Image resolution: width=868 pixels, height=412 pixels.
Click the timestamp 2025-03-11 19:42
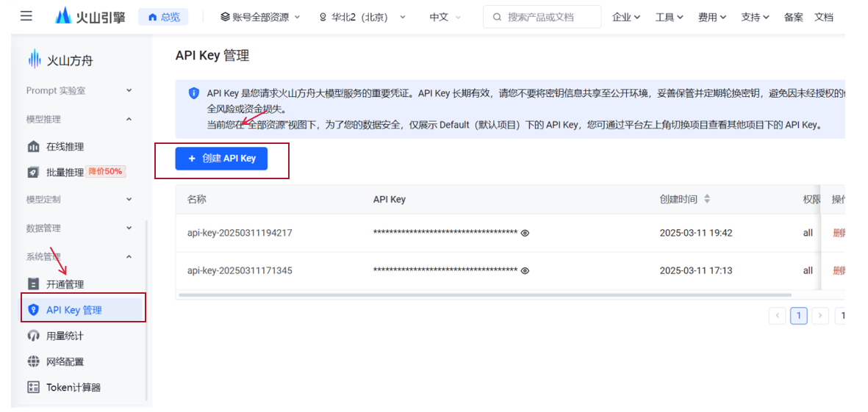coord(696,234)
